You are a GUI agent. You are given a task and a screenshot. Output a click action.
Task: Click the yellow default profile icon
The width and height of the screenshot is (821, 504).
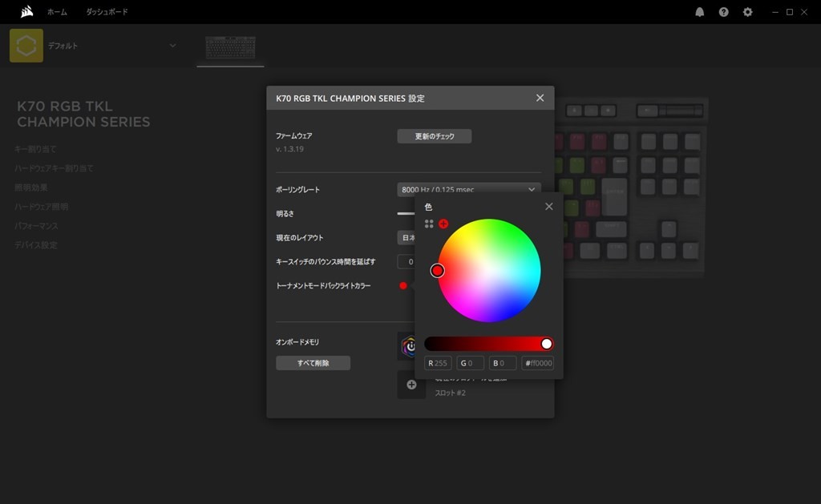point(26,46)
